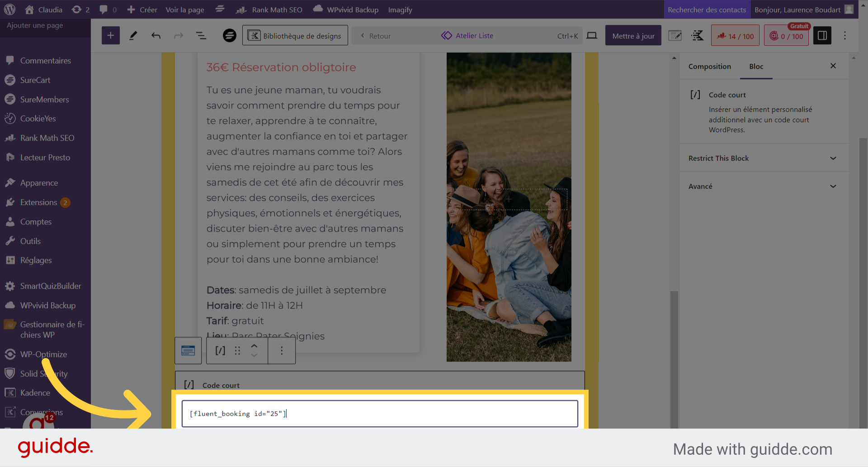The image size is (868, 467).
Task: Open Extensions in the admin sidebar
Action: click(38, 202)
